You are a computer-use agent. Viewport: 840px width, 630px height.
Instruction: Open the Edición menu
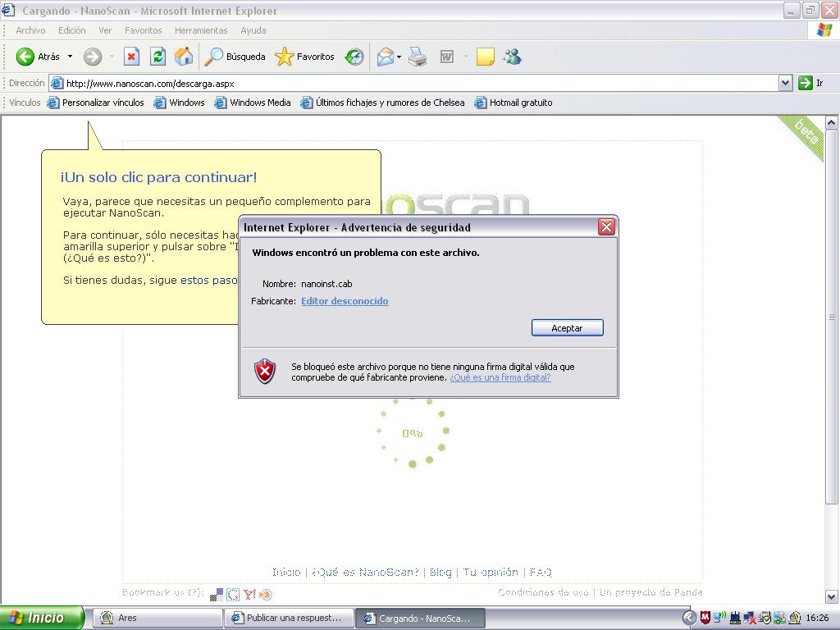[x=72, y=30]
